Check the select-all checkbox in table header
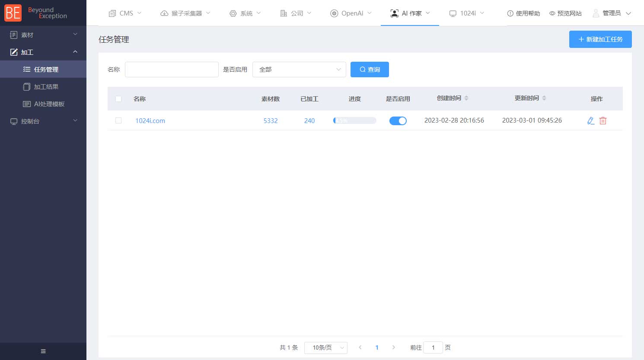The width and height of the screenshot is (644, 360). click(x=118, y=99)
